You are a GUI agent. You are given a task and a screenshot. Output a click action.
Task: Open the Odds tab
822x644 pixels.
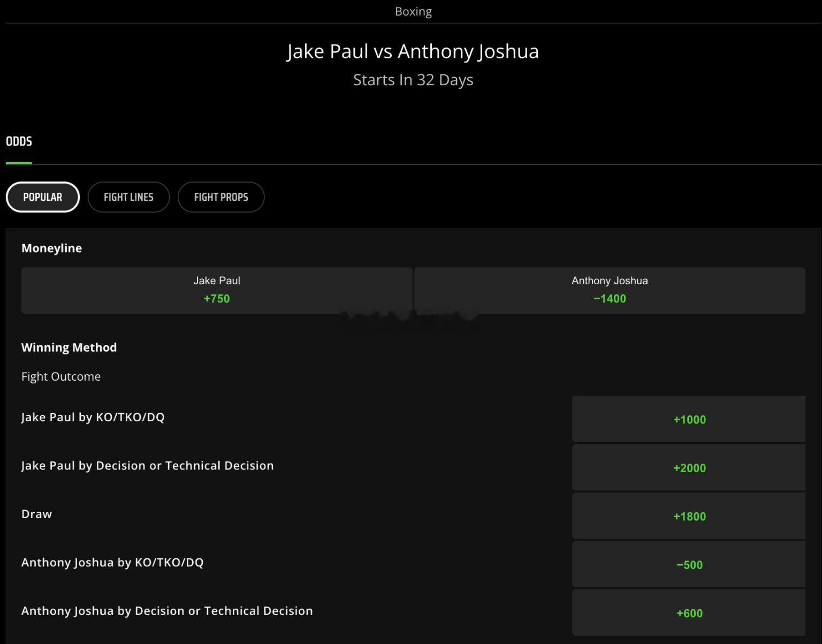(x=19, y=142)
